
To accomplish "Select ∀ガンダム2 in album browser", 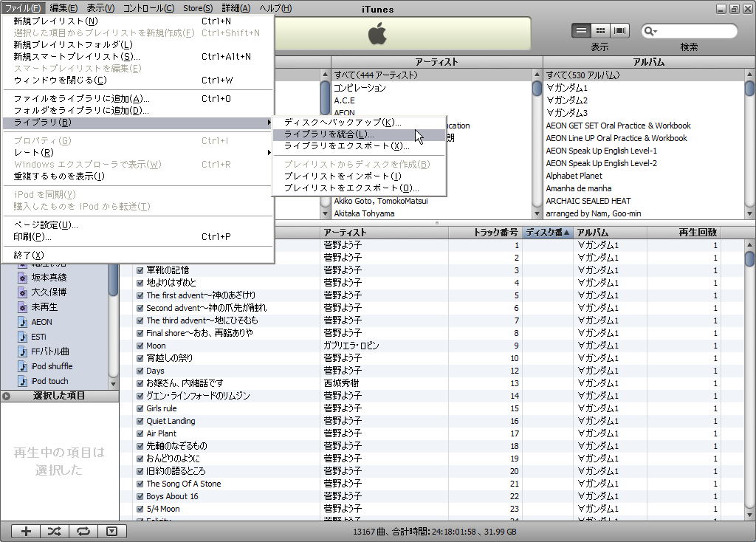I will [x=644, y=100].
